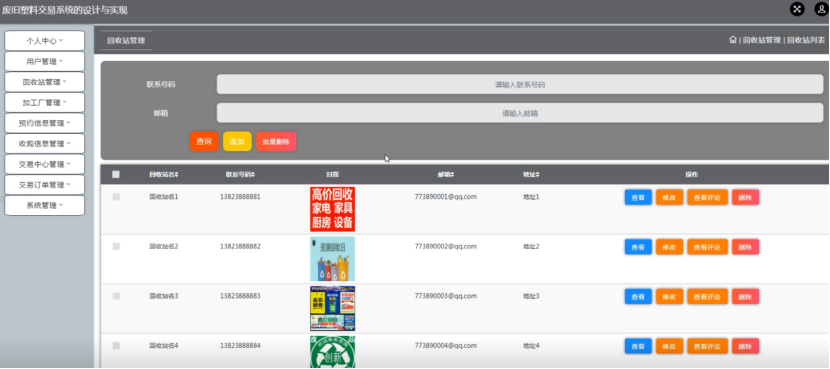Focus the 邮箱 search input field

pos(520,113)
